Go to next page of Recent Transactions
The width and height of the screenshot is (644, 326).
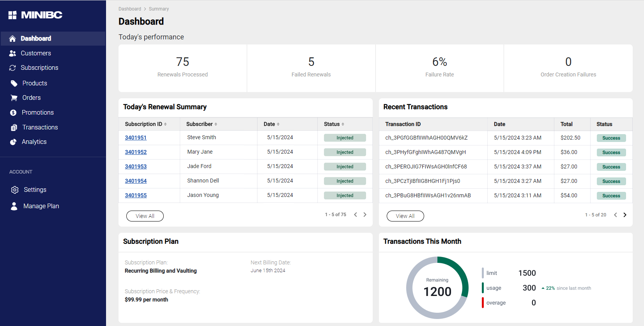click(625, 215)
